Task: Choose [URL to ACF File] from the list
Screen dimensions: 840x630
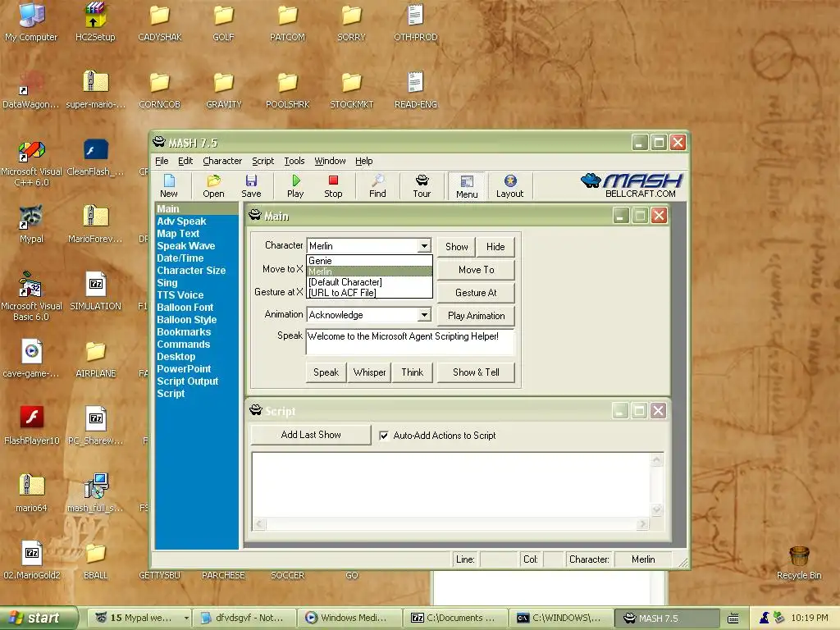Action: point(369,293)
